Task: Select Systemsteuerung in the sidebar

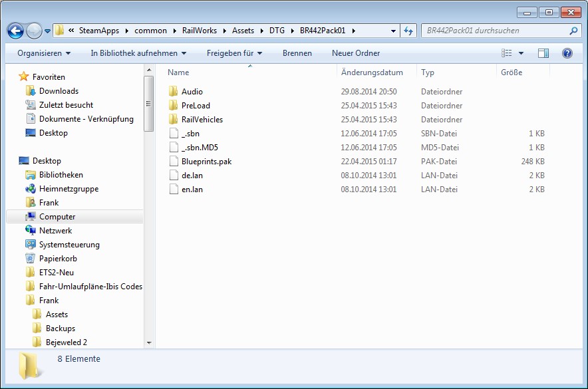Action: coord(69,245)
